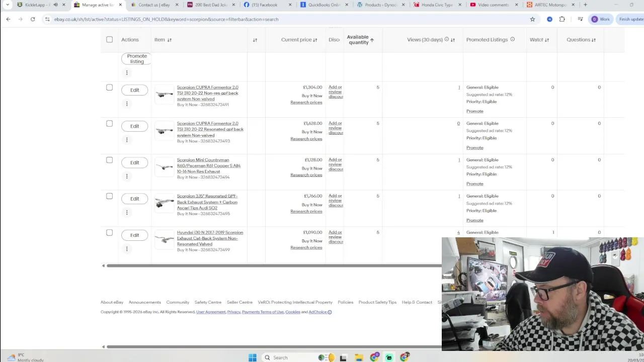The height and width of the screenshot is (362, 644).
Task: Open more actions menu under Promote listing
Action: tap(127, 73)
